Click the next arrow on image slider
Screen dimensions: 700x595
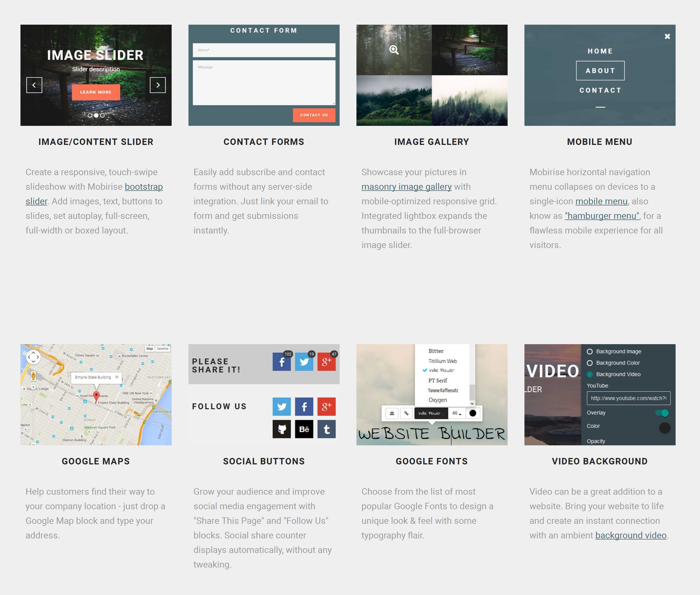pyautogui.click(x=158, y=84)
